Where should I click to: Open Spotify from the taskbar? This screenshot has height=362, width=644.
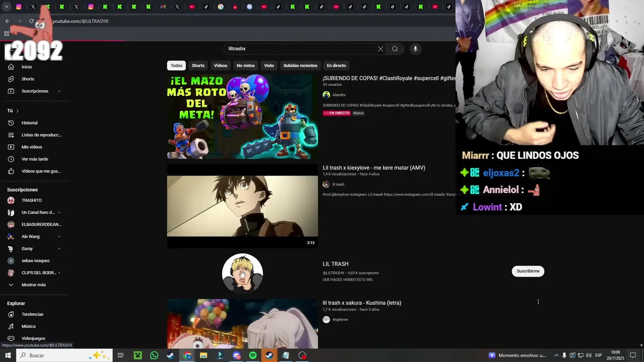click(x=253, y=355)
